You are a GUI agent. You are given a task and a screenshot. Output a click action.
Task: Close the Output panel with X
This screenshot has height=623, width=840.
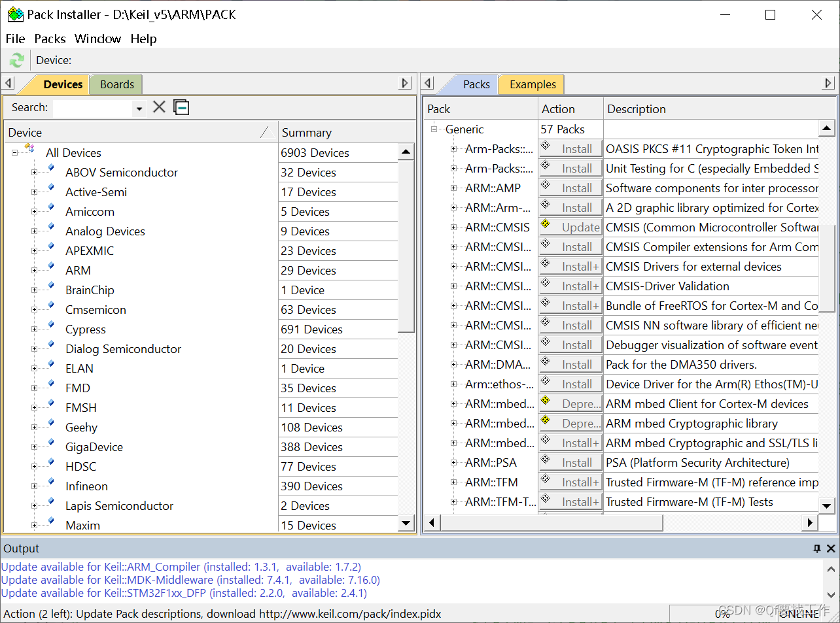pyautogui.click(x=831, y=548)
